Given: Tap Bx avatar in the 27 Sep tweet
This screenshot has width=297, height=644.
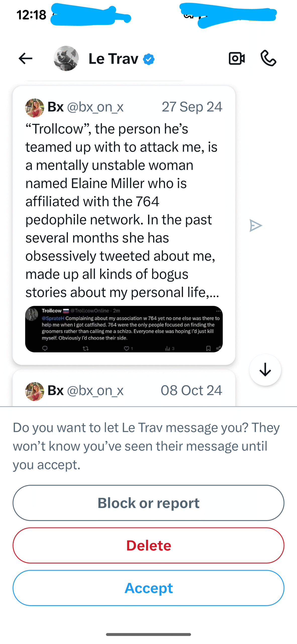Looking at the screenshot, I should pyautogui.click(x=35, y=108).
